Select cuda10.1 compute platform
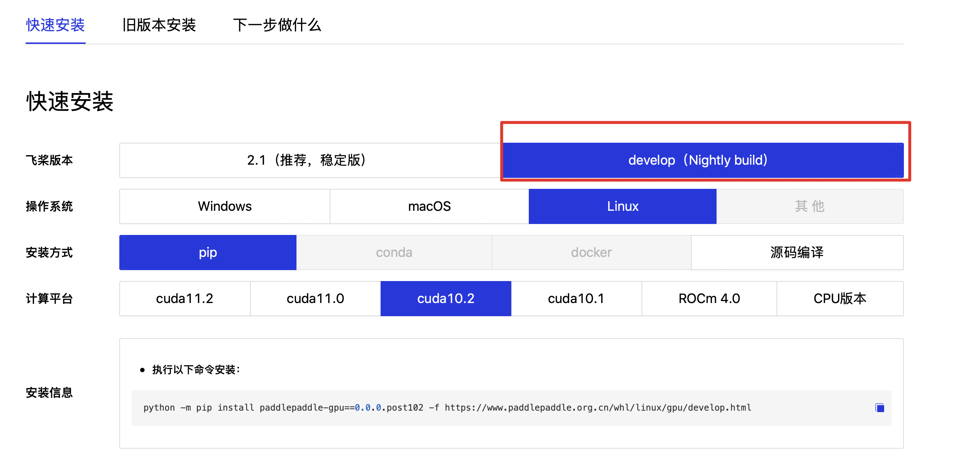The height and width of the screenshot is (456, 980). 577,299
